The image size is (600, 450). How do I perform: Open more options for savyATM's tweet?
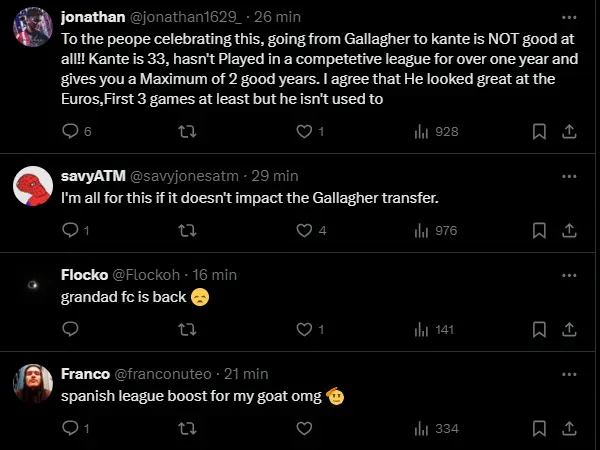(568, 175)
